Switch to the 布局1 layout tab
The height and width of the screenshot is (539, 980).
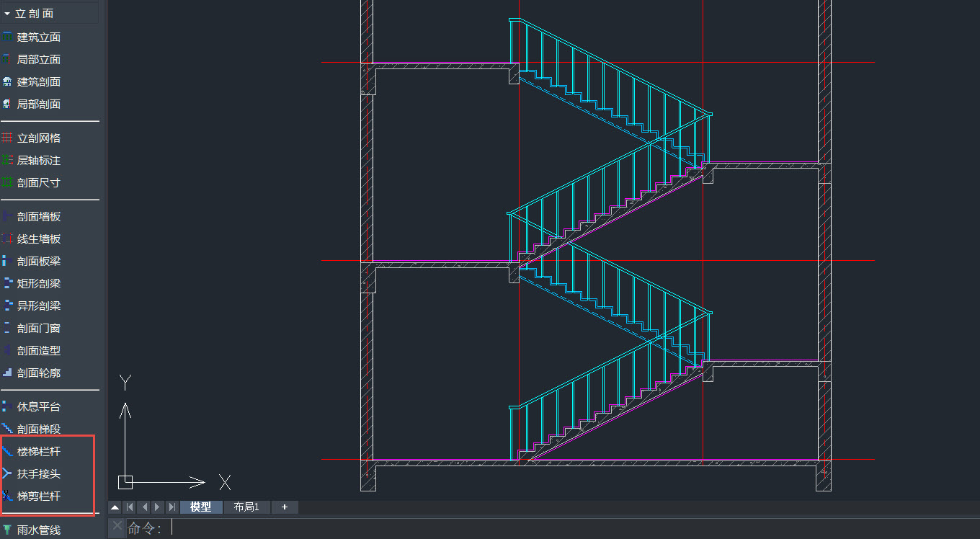[246, 507]
